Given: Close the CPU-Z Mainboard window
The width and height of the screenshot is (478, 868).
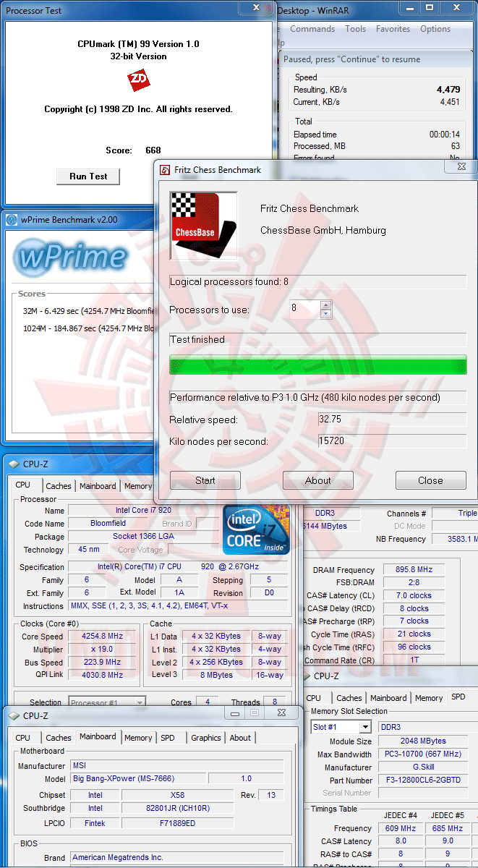Looking at the screenshot, I should [x=281, y=712].
